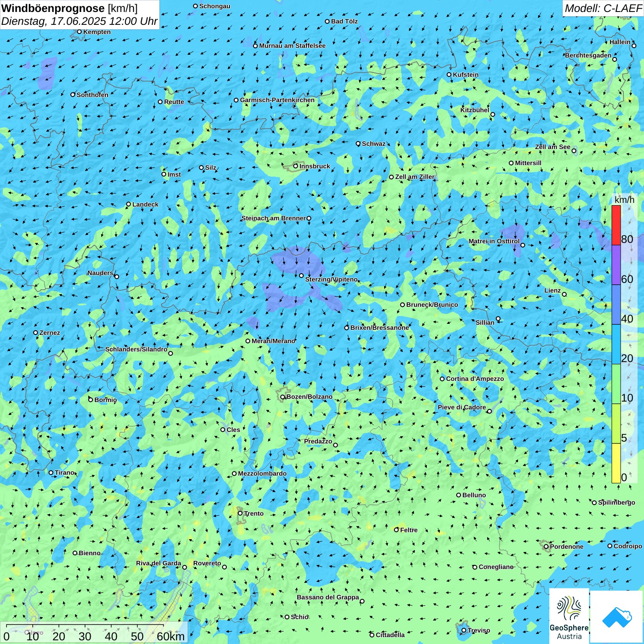Screen dimensions: 644x644
Task: Click the Lienz location marker
Action: 564,294
